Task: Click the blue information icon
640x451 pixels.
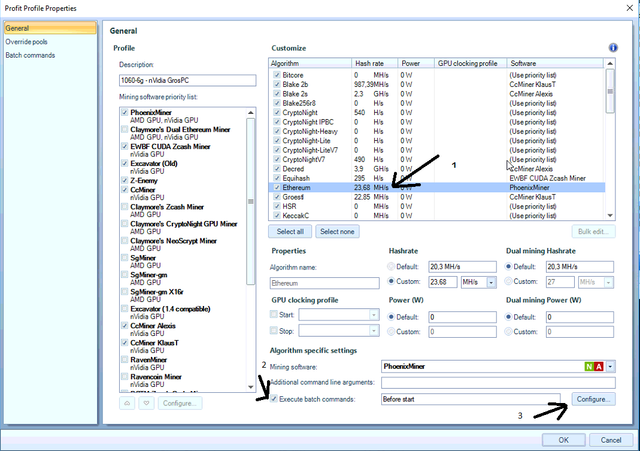Action: (613, 48)
